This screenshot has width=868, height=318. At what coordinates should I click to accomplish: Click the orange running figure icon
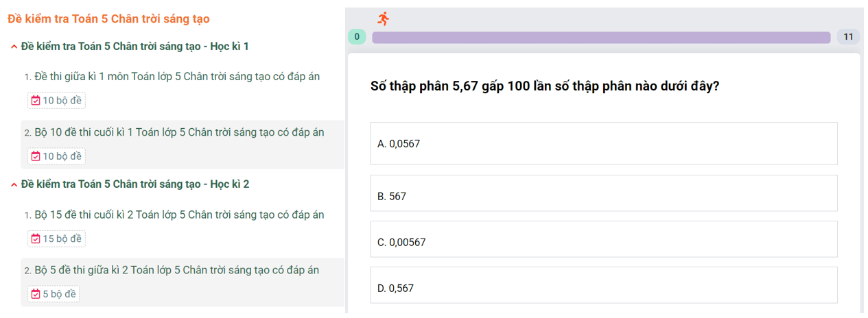click(383, 19)
